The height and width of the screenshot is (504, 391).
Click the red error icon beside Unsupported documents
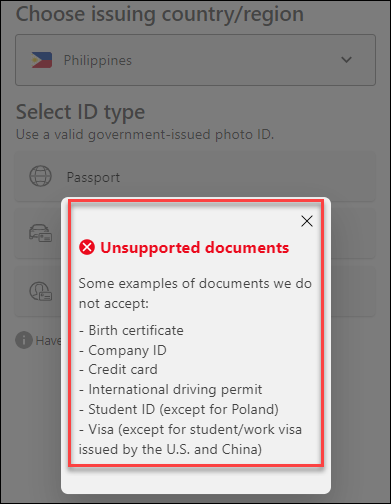tap(87, 247)
